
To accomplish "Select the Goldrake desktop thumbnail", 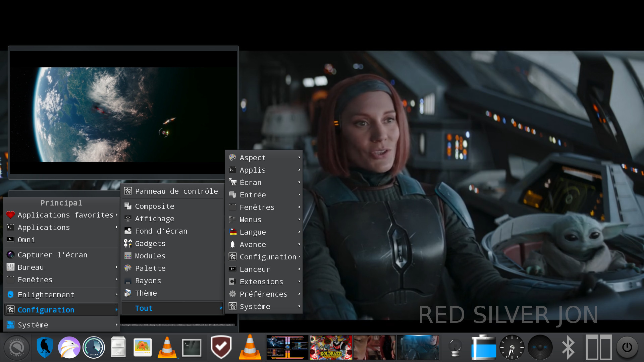I will click(x=331, y=348).
